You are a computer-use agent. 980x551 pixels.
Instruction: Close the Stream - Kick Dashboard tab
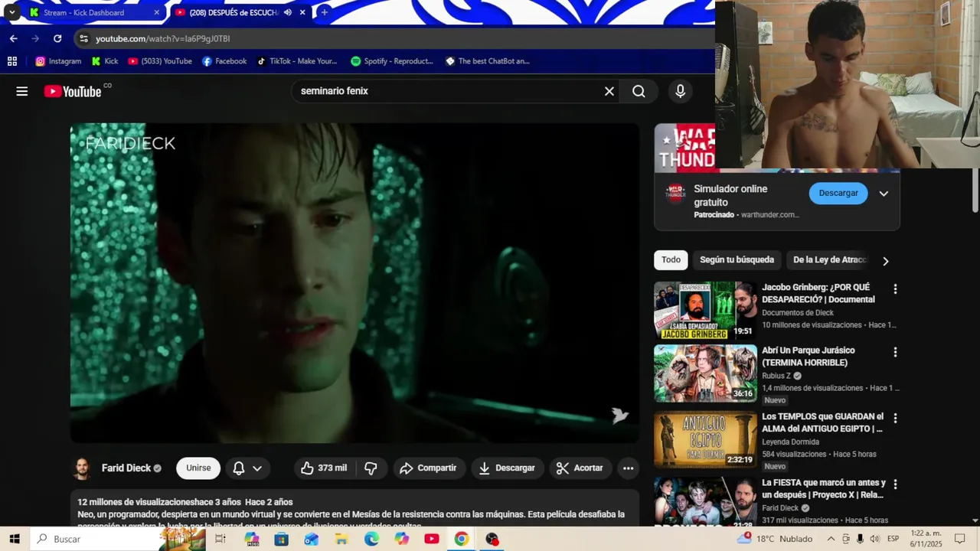156,12
